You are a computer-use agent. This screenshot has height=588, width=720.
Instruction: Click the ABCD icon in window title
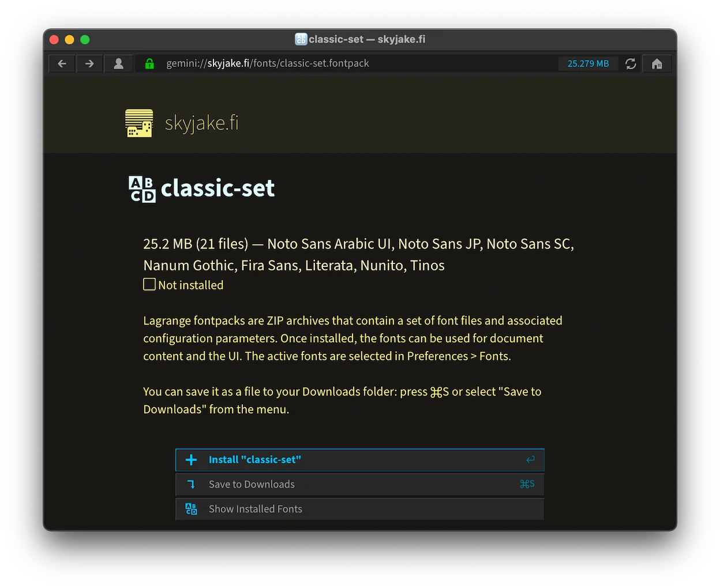301,39
